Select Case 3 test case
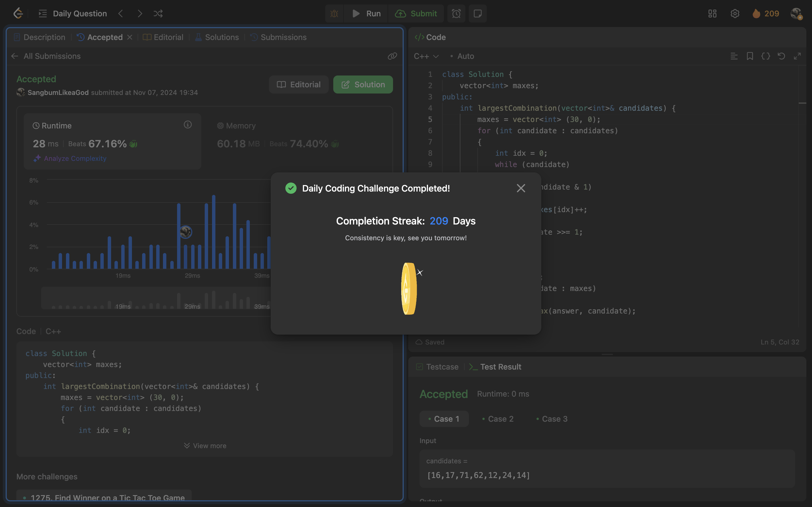 (551, 419)
